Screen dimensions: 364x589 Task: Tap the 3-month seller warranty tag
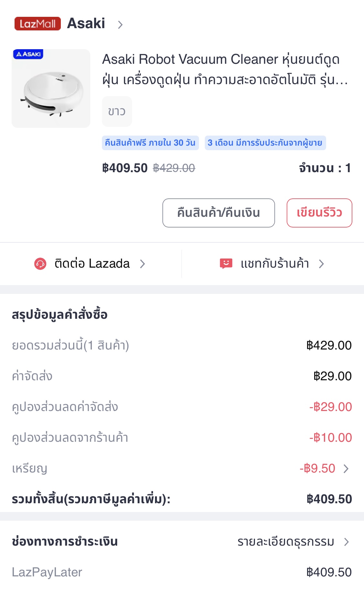point(265,143)
